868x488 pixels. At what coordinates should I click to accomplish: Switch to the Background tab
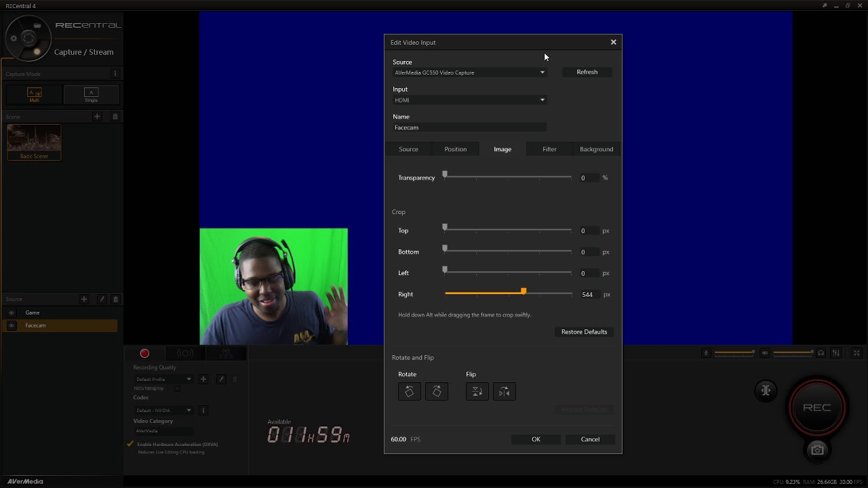tap(597, 149)
